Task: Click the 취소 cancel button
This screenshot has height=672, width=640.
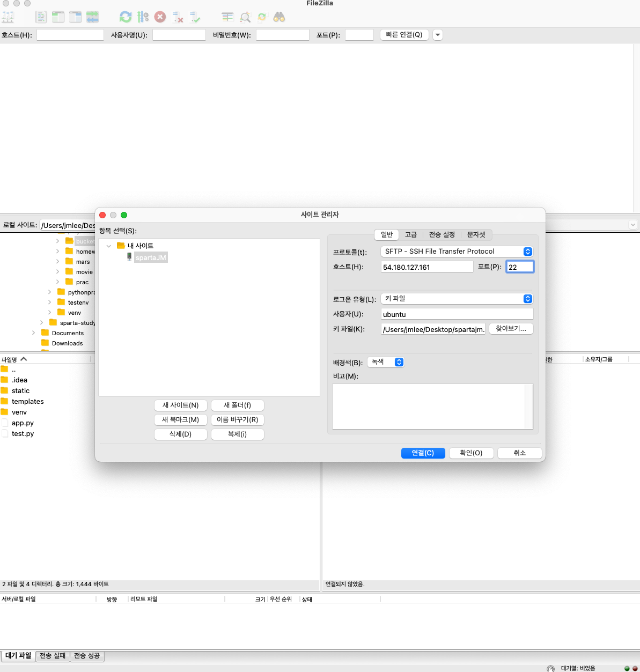Action: [x=520, y=453]
